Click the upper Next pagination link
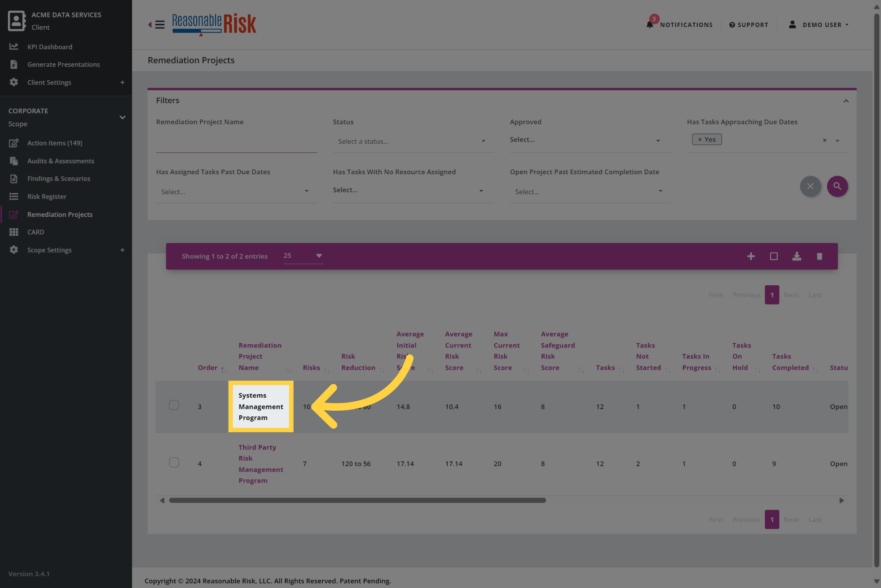This screenshot has width=881, height=588. [791, 295]
